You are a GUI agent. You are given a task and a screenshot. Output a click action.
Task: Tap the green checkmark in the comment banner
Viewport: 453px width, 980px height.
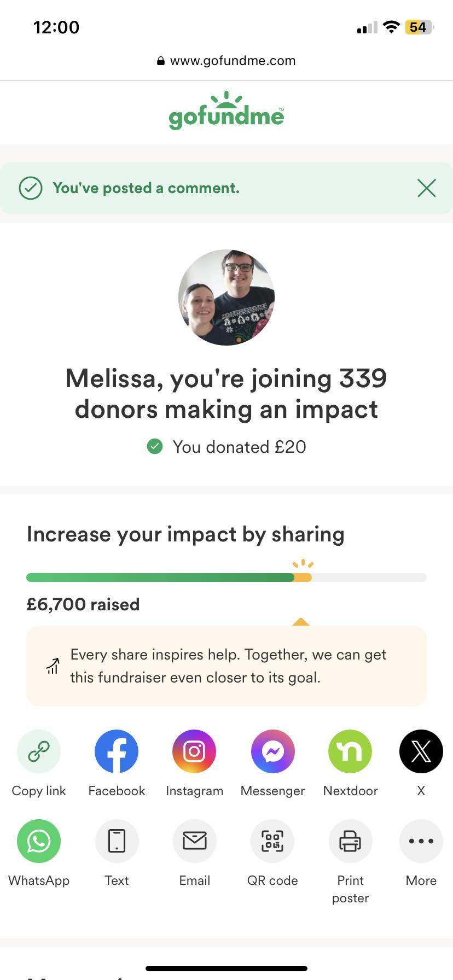point(31,188)
